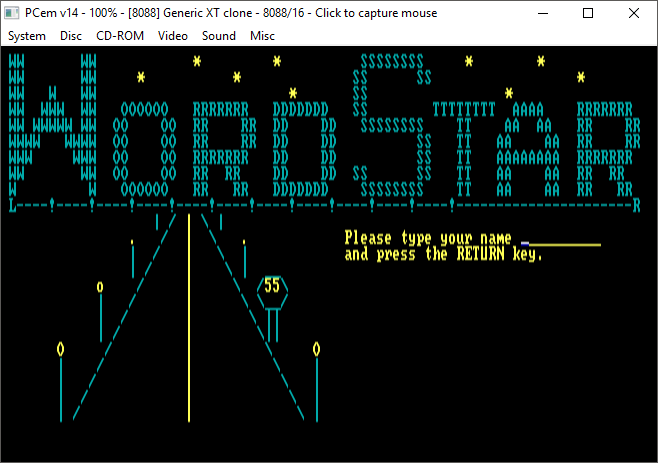Click the PCem window title text
The height and width of the screenshot is (463, 658).
pos(231,13)
